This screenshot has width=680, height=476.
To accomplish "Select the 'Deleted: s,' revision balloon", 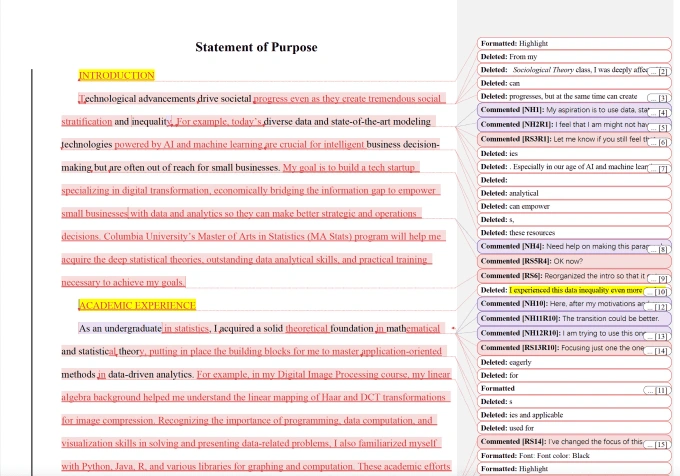I will 574,220.
